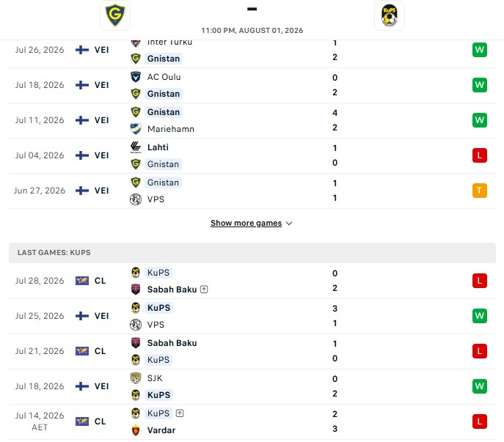Open the VEI league label for Jul 25
Screen dimensions: 504x442
pyautogui.click(x=101, y=316)
